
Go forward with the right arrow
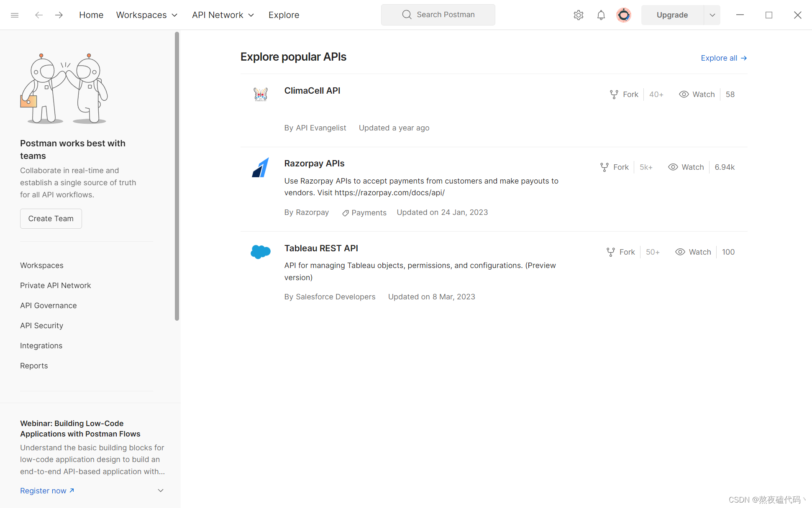59,15
